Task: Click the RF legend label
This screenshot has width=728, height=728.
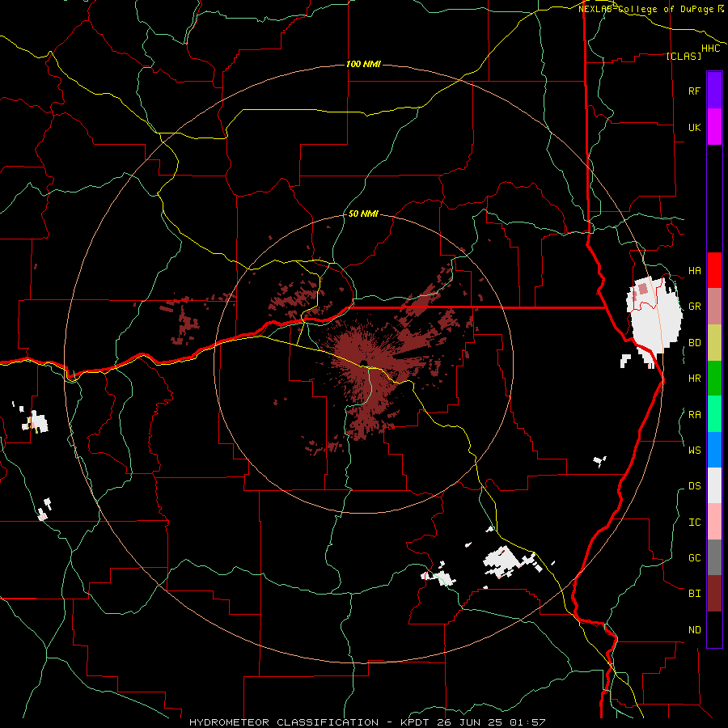Action: coord(694,91)
